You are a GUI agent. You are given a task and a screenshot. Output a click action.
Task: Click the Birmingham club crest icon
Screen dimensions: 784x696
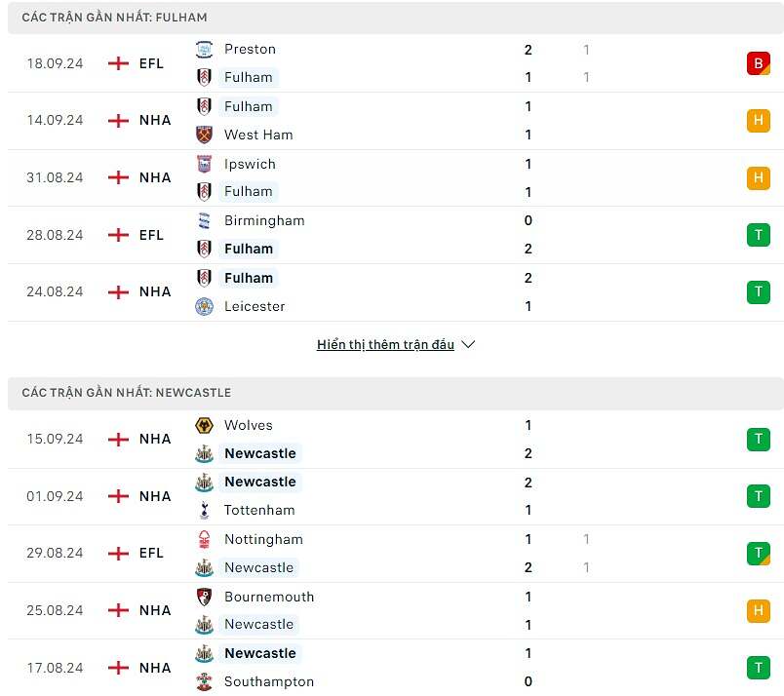pos(204,220)
